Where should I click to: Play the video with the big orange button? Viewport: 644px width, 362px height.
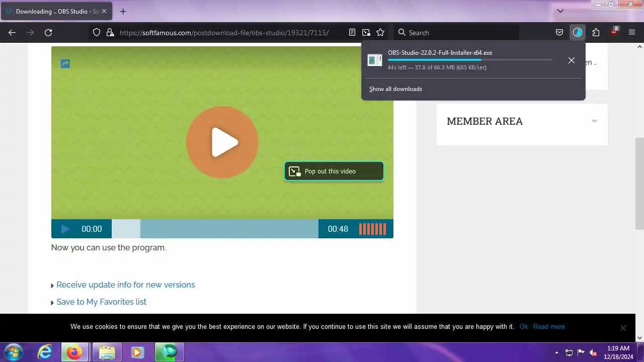pos(222,142)
